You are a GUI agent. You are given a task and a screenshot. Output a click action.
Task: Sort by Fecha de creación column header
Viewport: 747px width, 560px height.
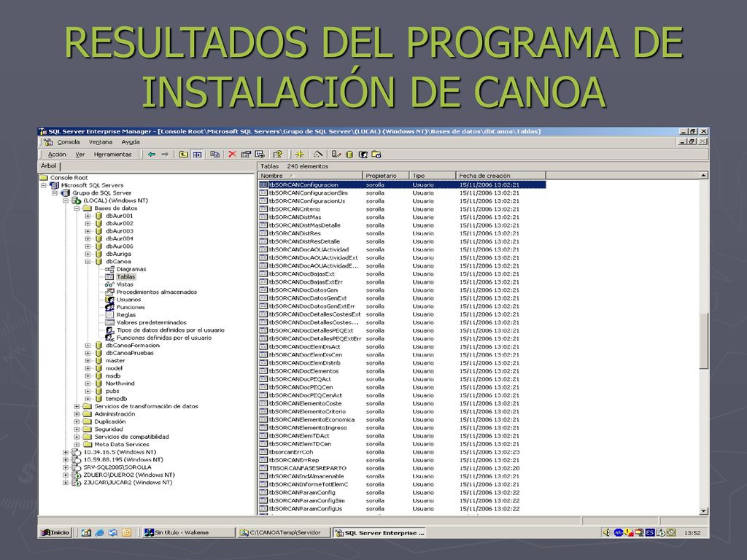(500, 175)
